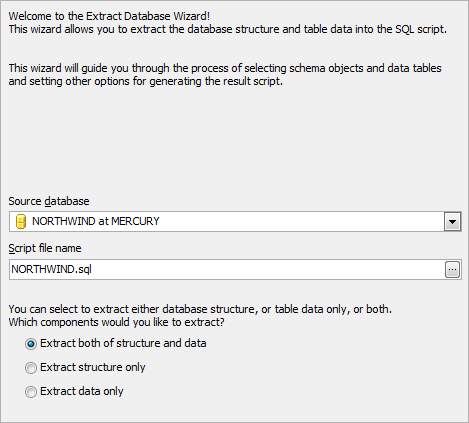This screenshot has height=423, width=469.
Task: Click the 'This wizard will guide you through' sentence
Action: click(x=225, y=68)
